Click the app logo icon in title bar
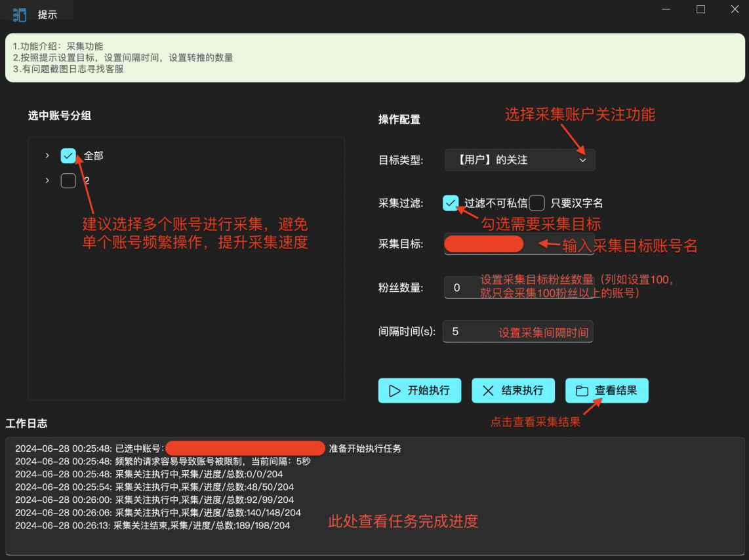This screenshot has height=560, width=749. coord(20,14)
